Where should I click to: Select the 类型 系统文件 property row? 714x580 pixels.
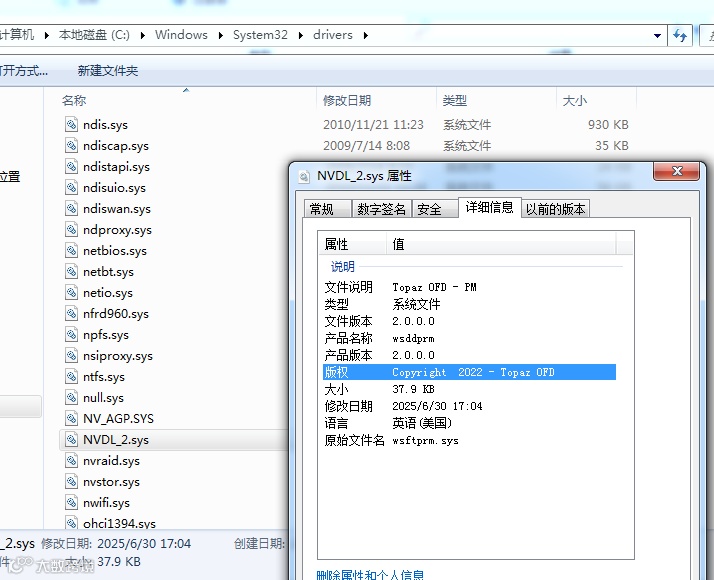(469, 304)
